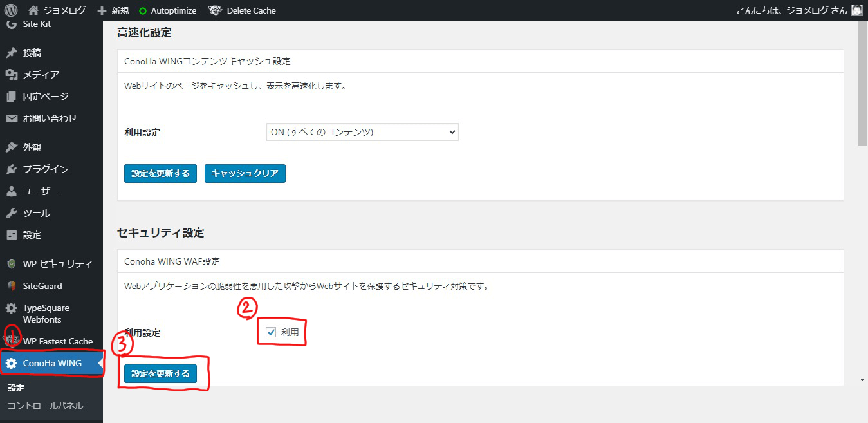Click the pushpin icon beside 投稿
Screen dimensions: 868x423
[x=12, y=53]
